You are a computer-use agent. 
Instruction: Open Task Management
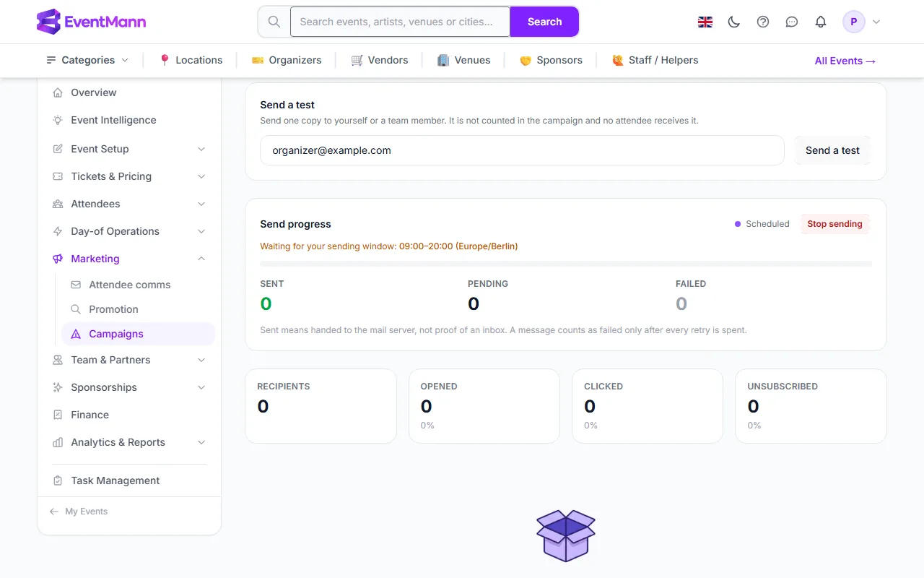pyautogui.click(x=129, y=480)
